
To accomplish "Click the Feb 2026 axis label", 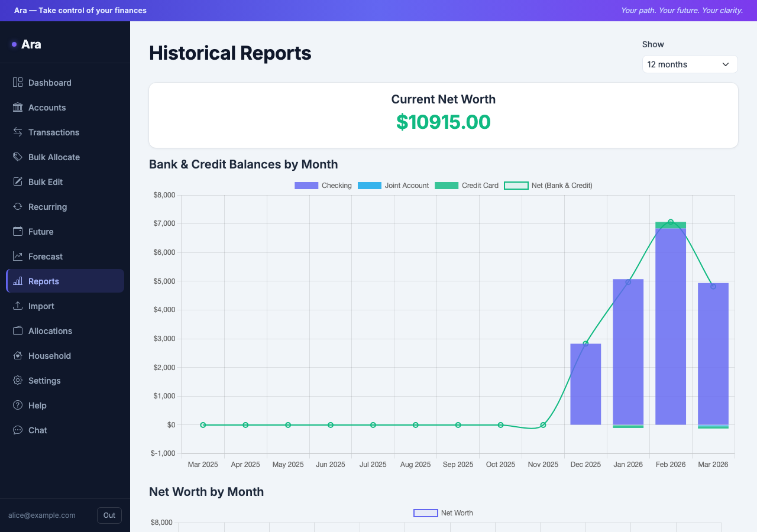I will click(671, 465).
